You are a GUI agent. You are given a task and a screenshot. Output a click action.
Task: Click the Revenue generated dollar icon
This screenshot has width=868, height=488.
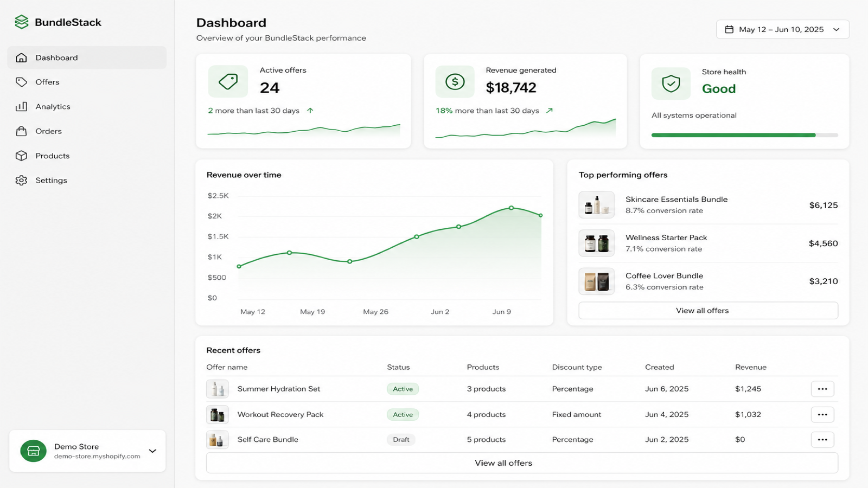point(455,82)
